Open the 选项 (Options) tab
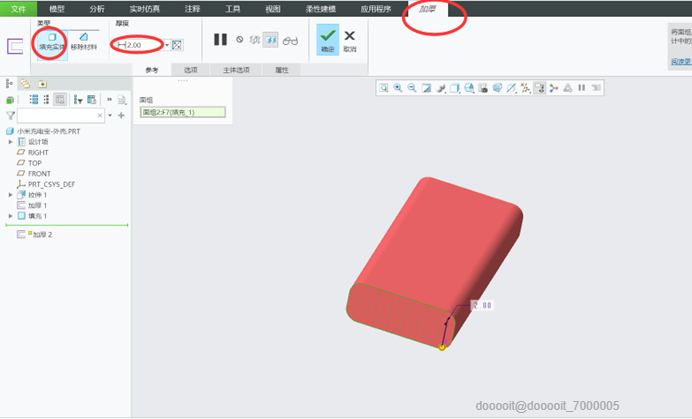Viewport: 692px width, 419px height. [191, 70]
